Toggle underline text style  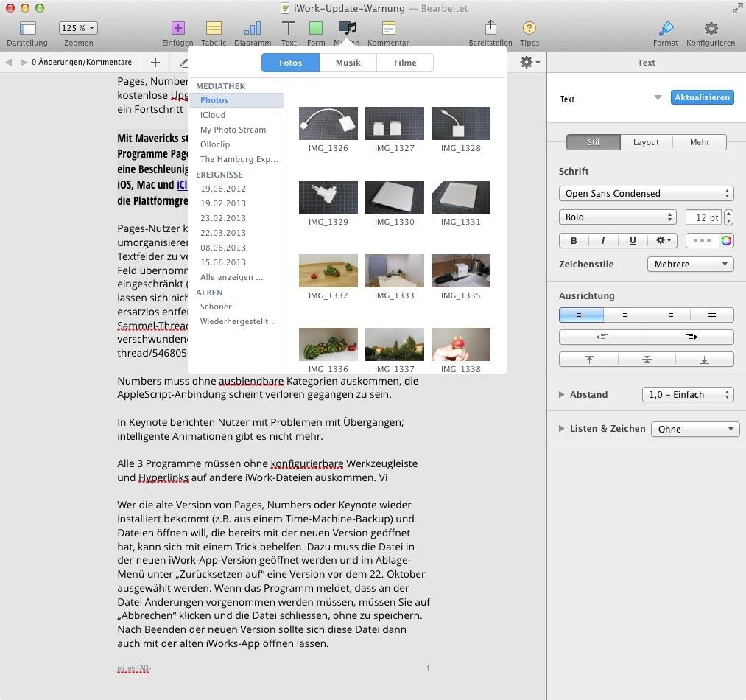point(633,240)
